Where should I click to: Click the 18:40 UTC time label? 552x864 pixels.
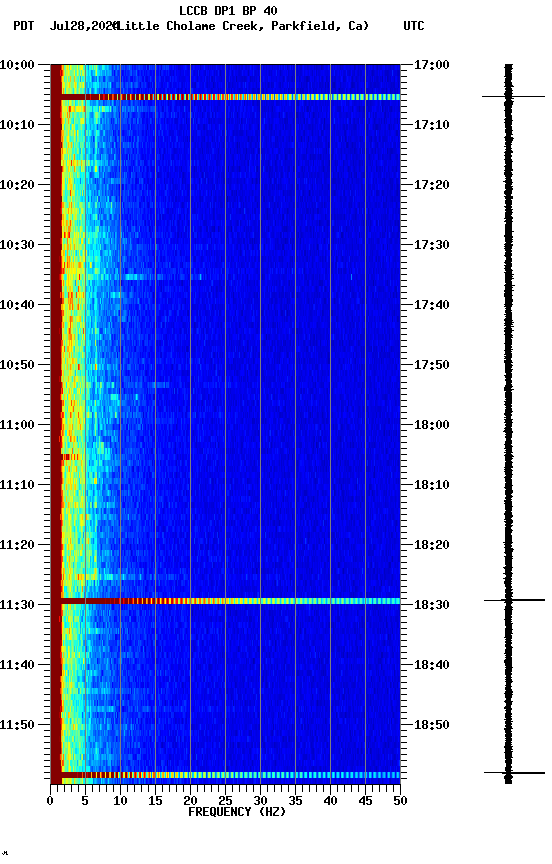[432, 665]
